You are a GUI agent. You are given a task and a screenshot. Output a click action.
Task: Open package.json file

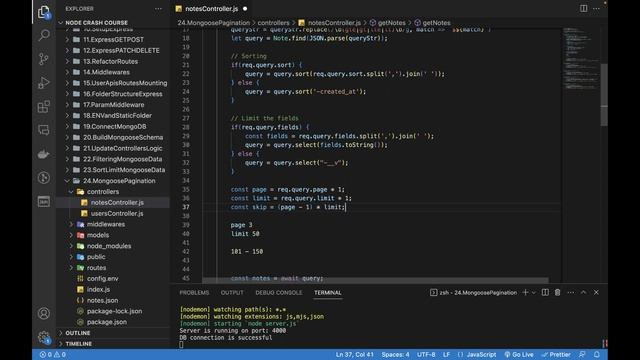[113, 322]
